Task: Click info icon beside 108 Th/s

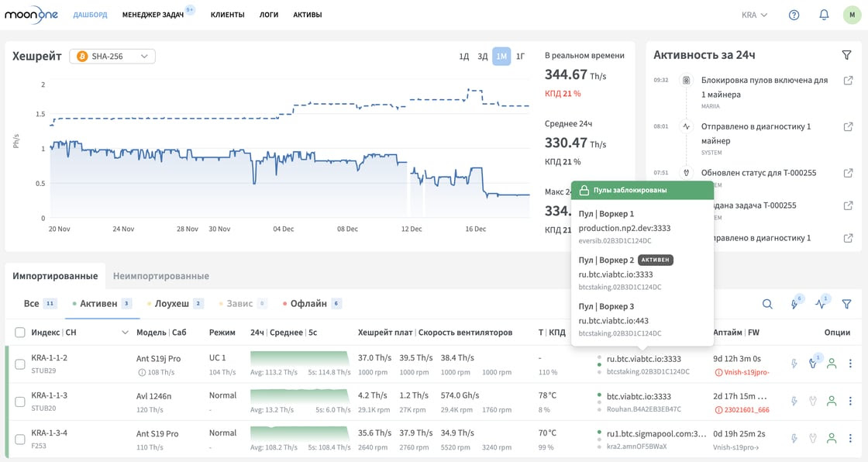Action: point(142,372)
